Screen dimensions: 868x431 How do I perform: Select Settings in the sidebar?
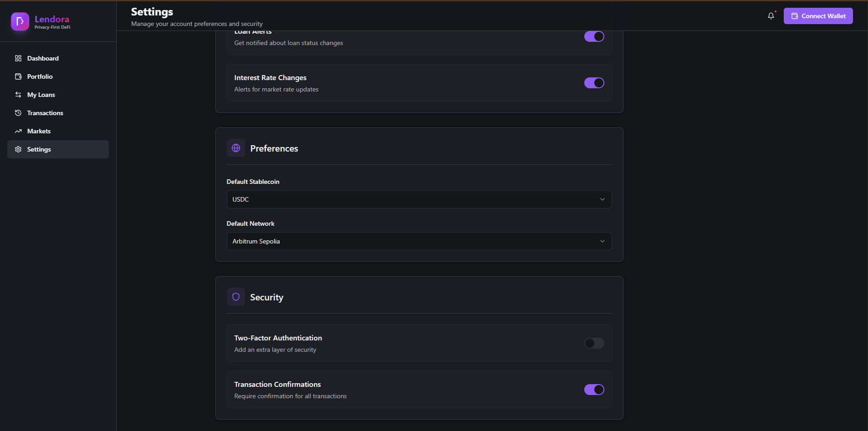point(39,149)
